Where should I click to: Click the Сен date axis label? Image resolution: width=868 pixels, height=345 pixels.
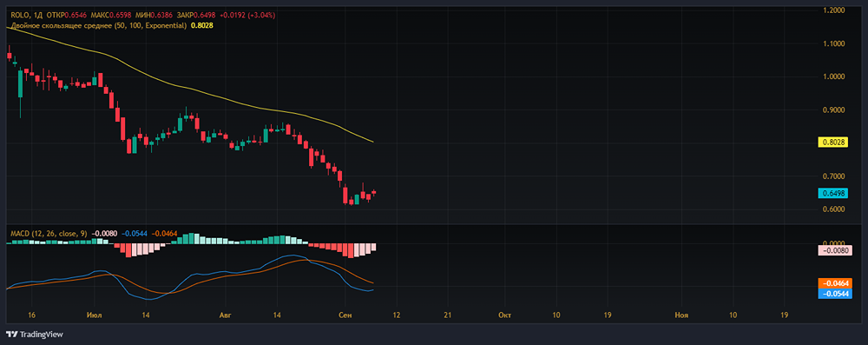[345, 315]
